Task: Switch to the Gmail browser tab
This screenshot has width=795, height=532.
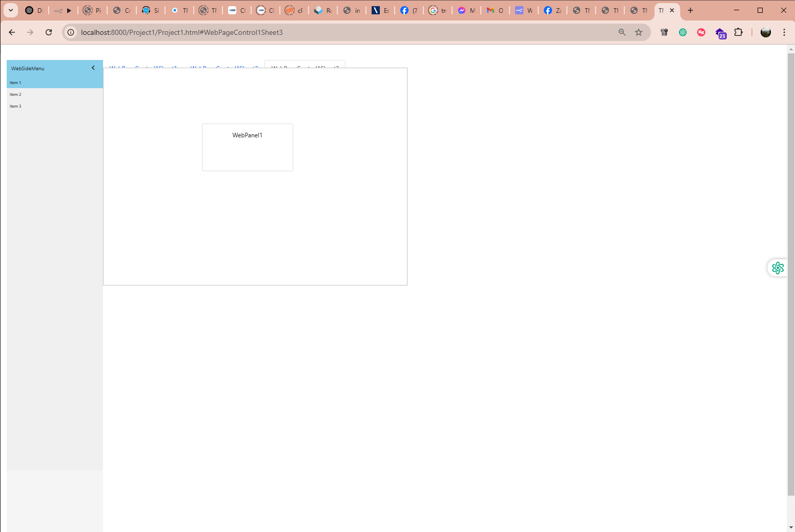Action: click(495, 10)
